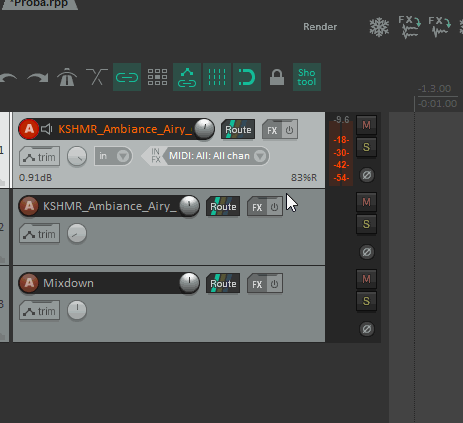The width and height of the screenshot is (463, 423).
Task: Open trim envelope button on track 2
Action: (x=40, y=233)
